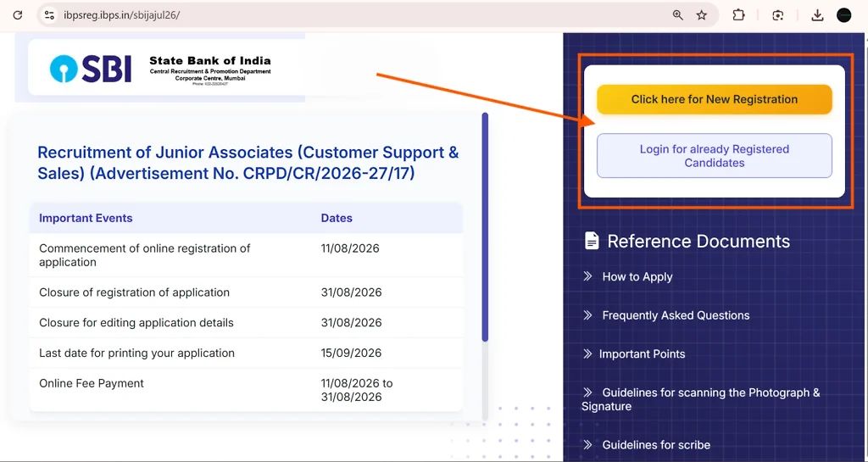Image resolution: width=868 pixels, height=462 pixels.
Task: Click the zoom magnifier icon in address bar
Action: click(677, 15)
